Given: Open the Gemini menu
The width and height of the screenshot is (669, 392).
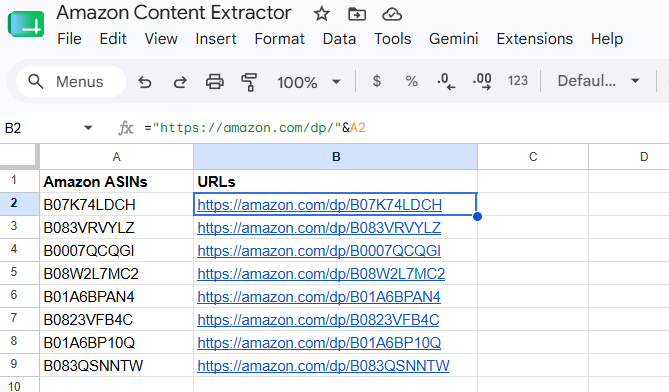Looking at the screenshot, I should (454, 39).
